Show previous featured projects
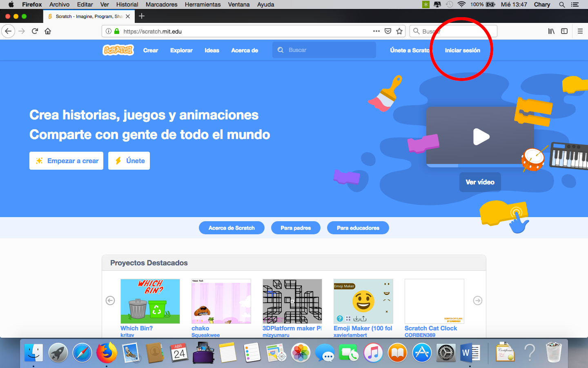The image size is (588, 368). [x=110, y=301]
